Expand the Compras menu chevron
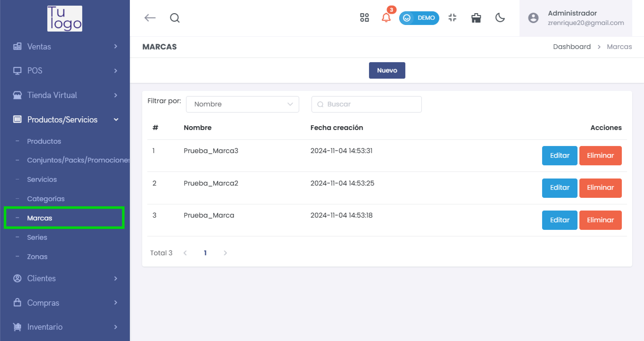The image size is (644, 341). point(116,303)
